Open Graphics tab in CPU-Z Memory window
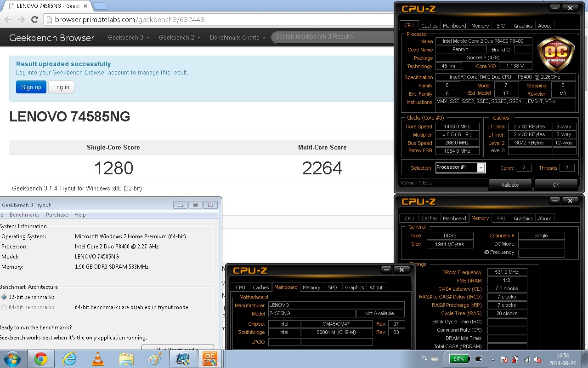Screen dimensions: 588x368 tap(523, 218)
